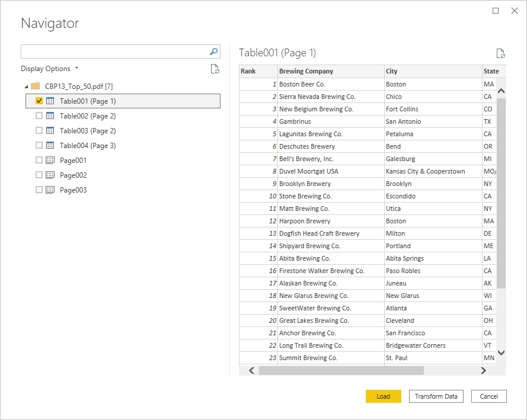
Task: Click the Brewing Company column header
Action: click(331, 71)
